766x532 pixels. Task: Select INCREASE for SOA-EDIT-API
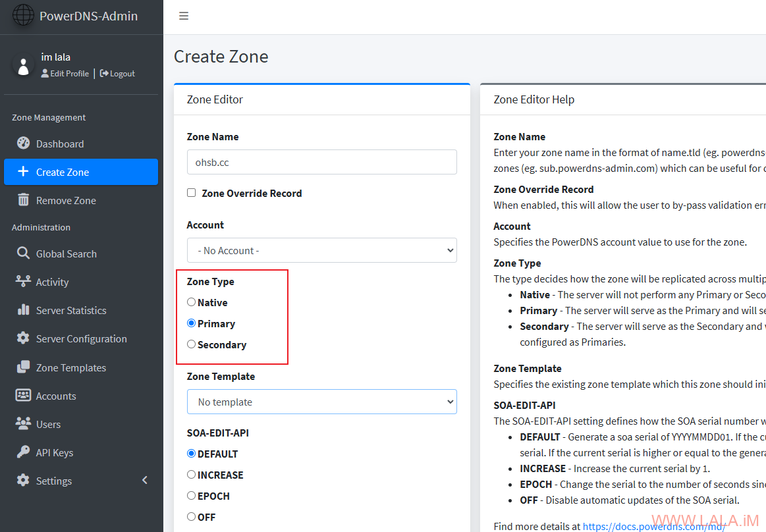(192, 475)
